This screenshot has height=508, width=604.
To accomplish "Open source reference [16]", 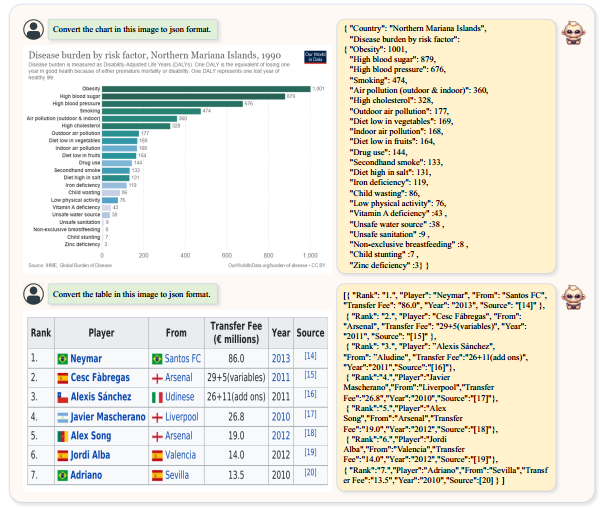I will point(310,394).
